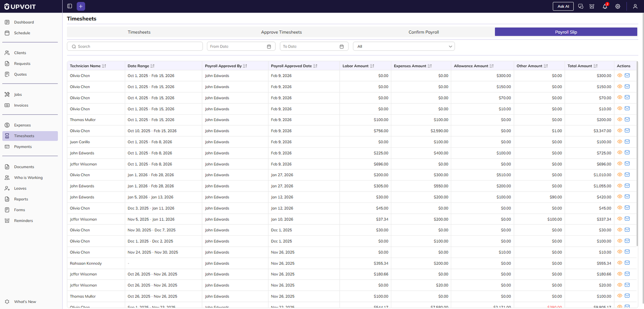
Task: Email the $337.34 Jeffer Wiseman slip
Action: [627, 219]
